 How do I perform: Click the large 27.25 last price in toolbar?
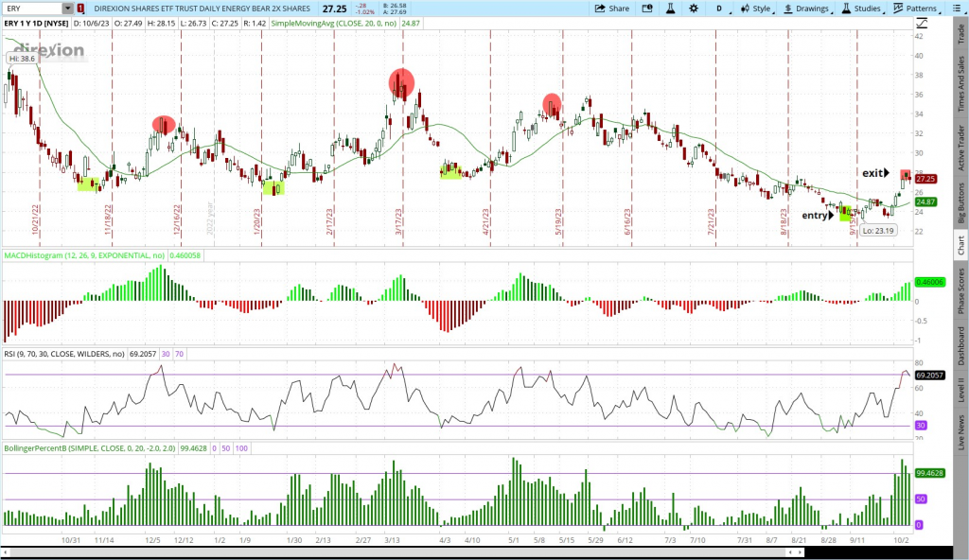click(334, 9)
